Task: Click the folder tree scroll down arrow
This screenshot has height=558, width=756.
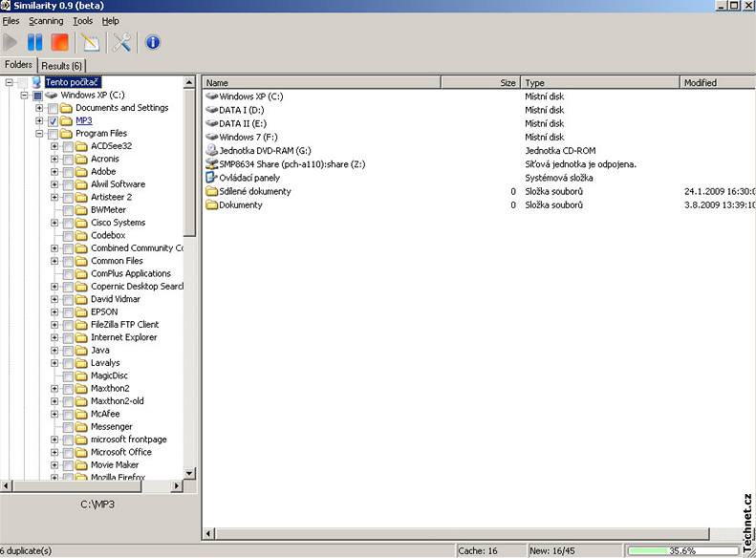Action: coord(189,472)
